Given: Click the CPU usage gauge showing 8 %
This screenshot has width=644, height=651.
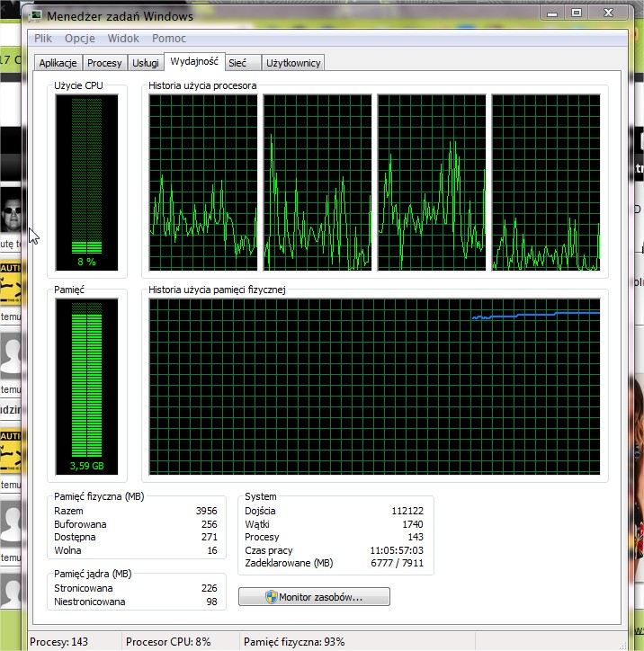Looking at the screenshot, I should [x=86, y=183].
